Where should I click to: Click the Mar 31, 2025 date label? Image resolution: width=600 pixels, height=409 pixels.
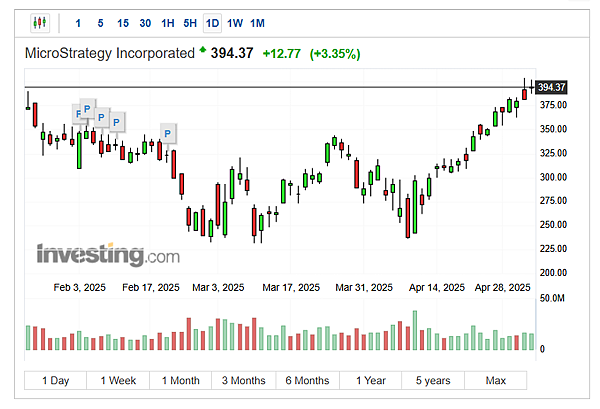pyautogui.click(x=364, y=287)
